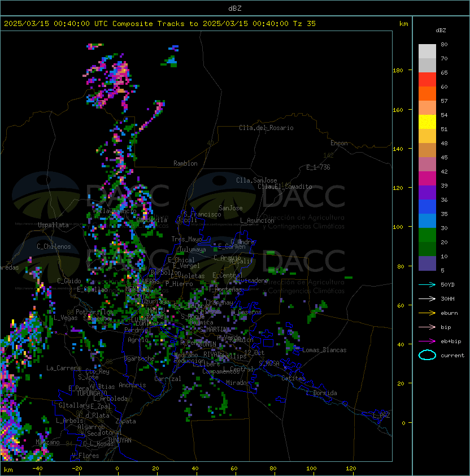Click the 'L_Dormida' map label
Screen dimensions: 470x476
tap(321, 393)
